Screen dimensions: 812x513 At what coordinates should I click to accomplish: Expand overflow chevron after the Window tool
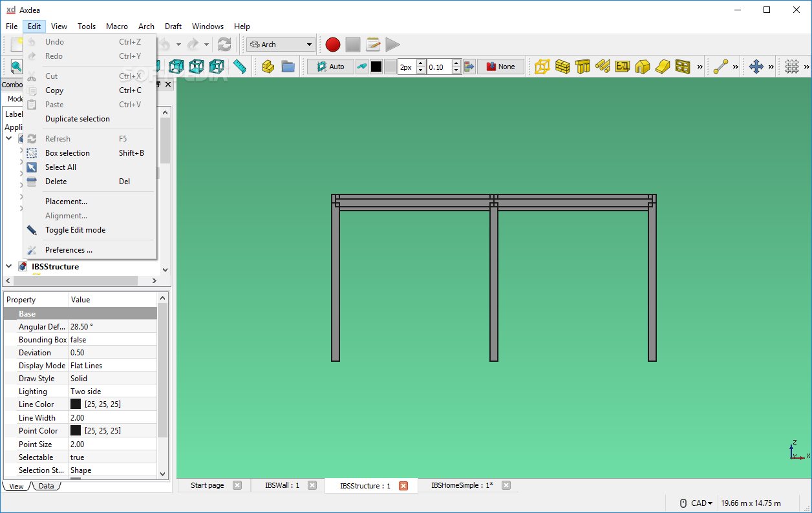coord(700,67)
